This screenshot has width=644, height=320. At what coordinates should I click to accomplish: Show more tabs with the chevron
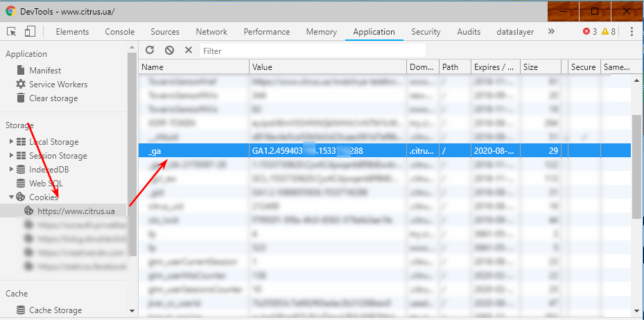(551, 32)
